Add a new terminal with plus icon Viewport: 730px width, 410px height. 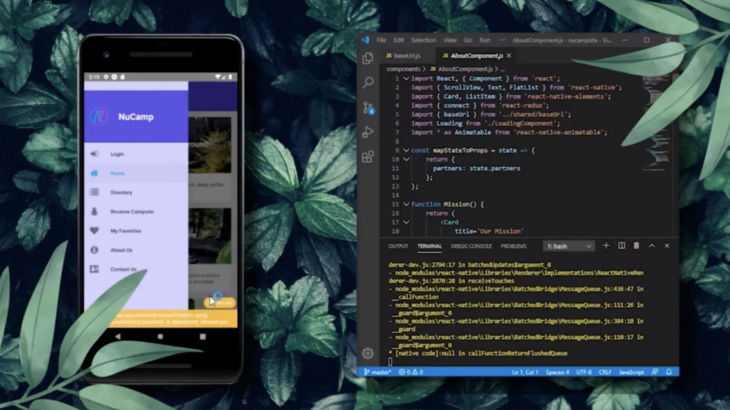[x=606, y=246]
